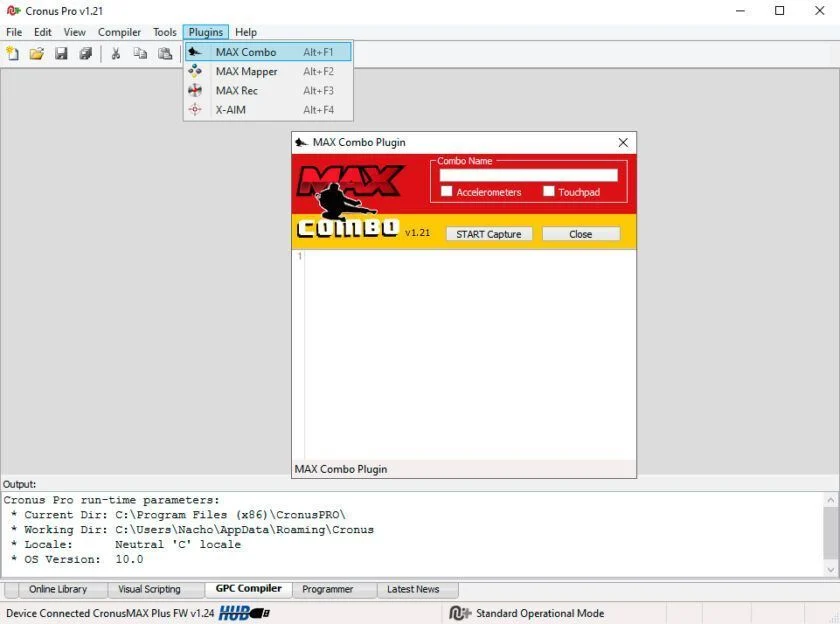Click the Save All toolbar icon
840x624 pixels.
coord(86,54)
